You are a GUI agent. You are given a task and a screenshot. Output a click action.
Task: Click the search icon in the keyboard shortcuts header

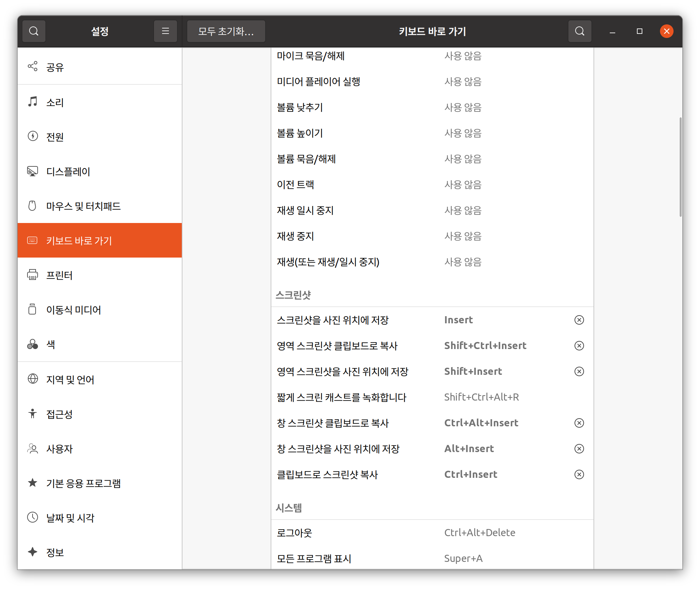[x=580, y=31]
